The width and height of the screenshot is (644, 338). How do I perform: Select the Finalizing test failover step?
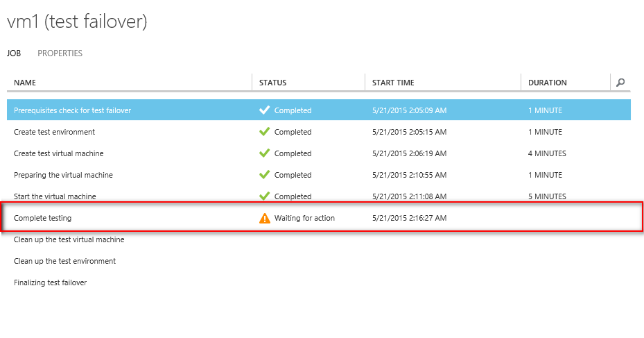[x=50, y=282]
